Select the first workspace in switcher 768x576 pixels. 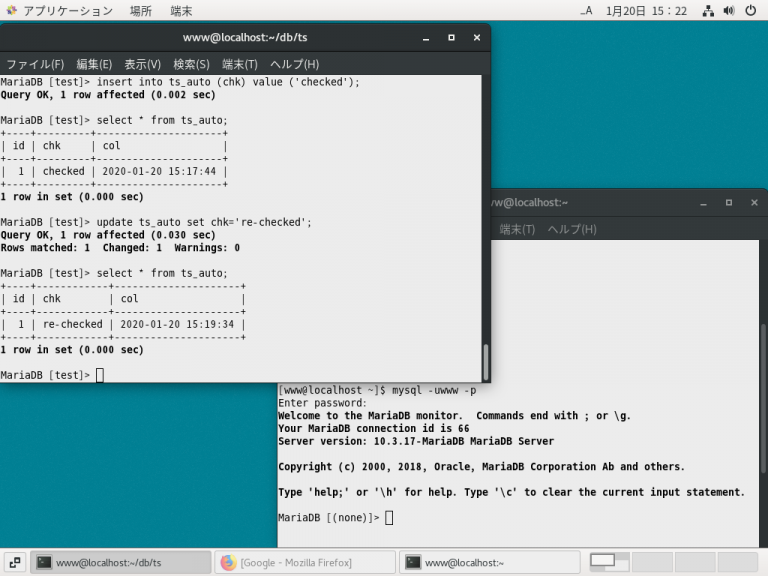(609, 562)
